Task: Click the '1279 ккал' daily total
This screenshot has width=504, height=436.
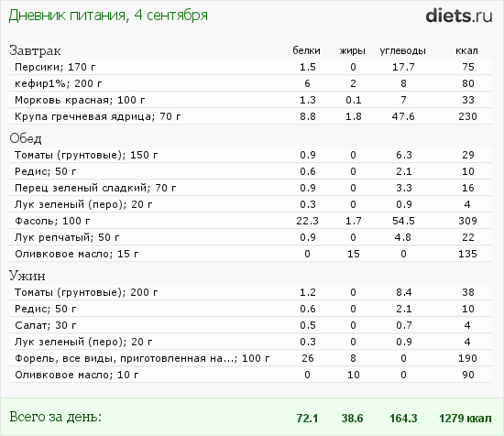Action: click(466, 419)
